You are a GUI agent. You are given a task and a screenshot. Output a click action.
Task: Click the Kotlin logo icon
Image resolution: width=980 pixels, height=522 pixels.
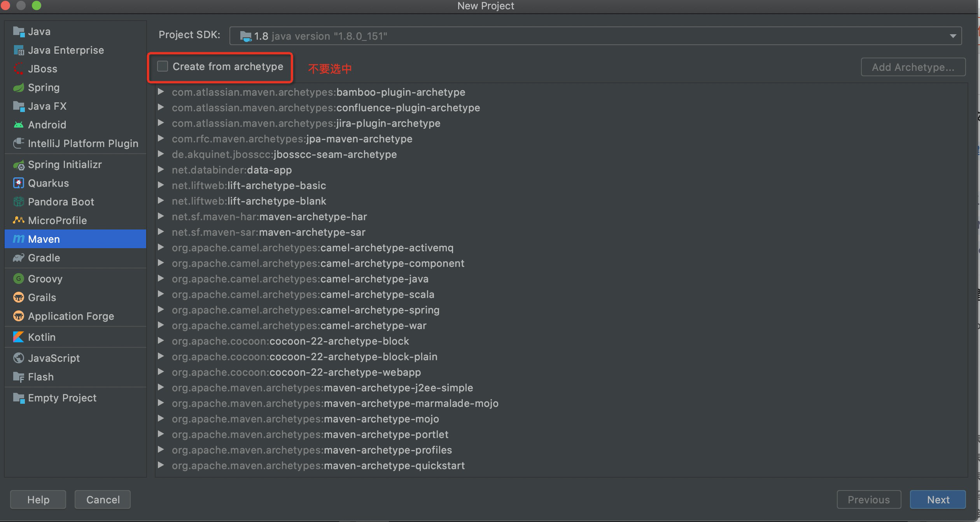18,337
